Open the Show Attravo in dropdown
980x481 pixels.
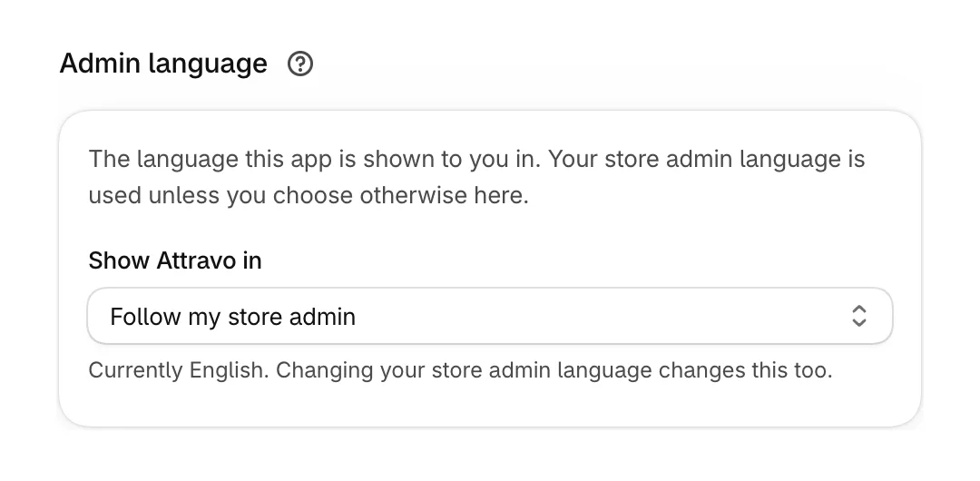489,316
